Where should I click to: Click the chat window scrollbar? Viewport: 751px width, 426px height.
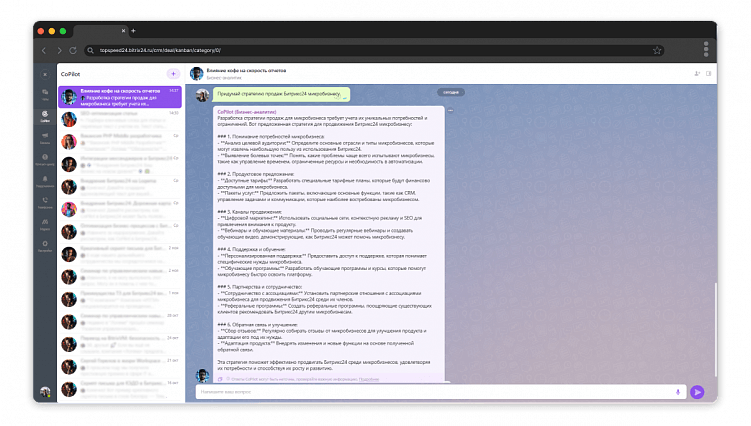pos(716,330)
